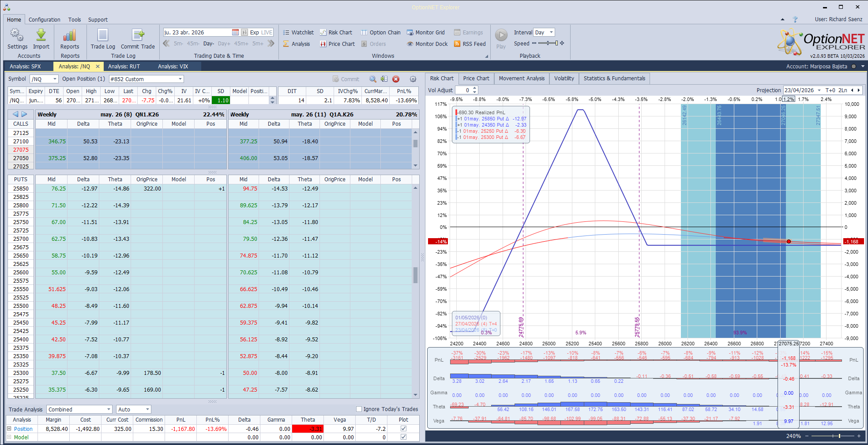The image size is (868, 445).
Task: Open the Monitor Dock window
Action: point(427,44)
